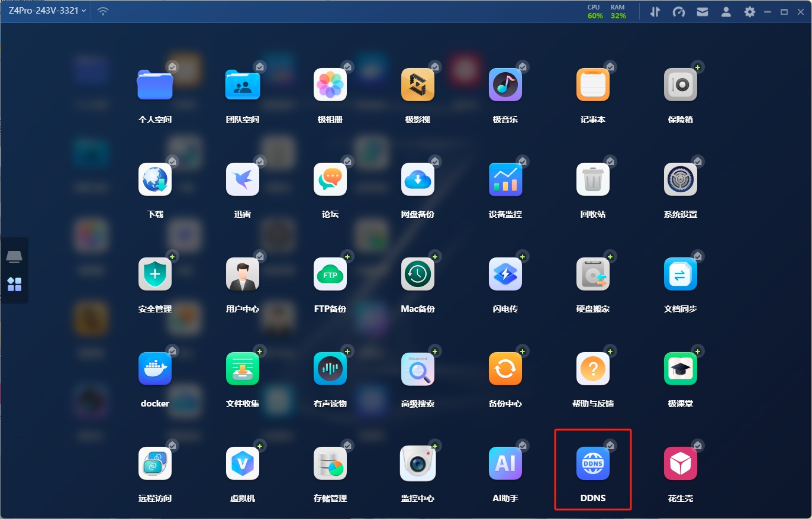Open 设备监控 device monitor app

coord(505,179)
